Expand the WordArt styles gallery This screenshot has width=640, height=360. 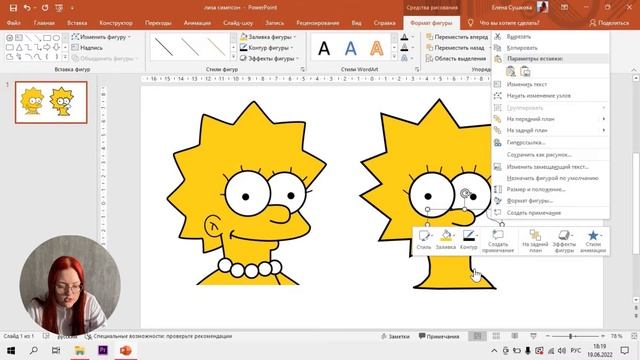pos(394,58)
